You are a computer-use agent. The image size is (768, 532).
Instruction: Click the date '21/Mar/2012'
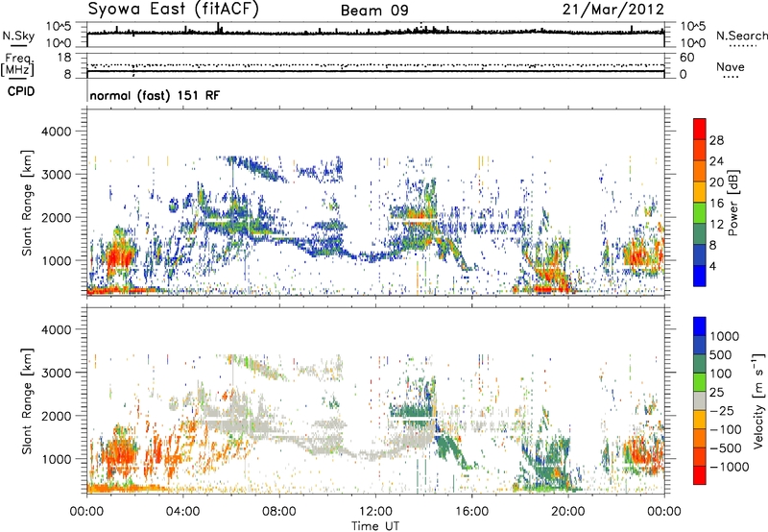612,9
